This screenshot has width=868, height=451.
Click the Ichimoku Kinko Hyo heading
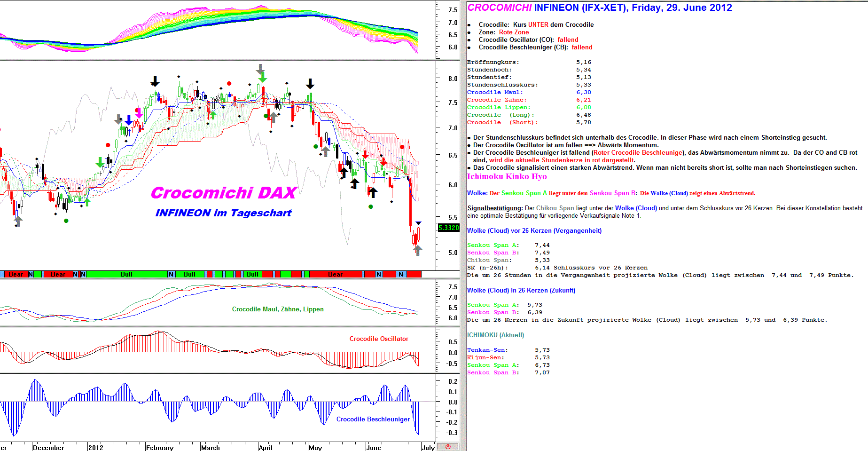coord(507,176)
